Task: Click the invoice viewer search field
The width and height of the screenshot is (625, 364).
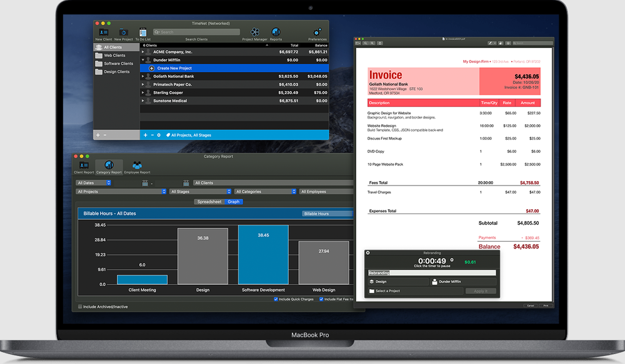Action: pos(532,43)
